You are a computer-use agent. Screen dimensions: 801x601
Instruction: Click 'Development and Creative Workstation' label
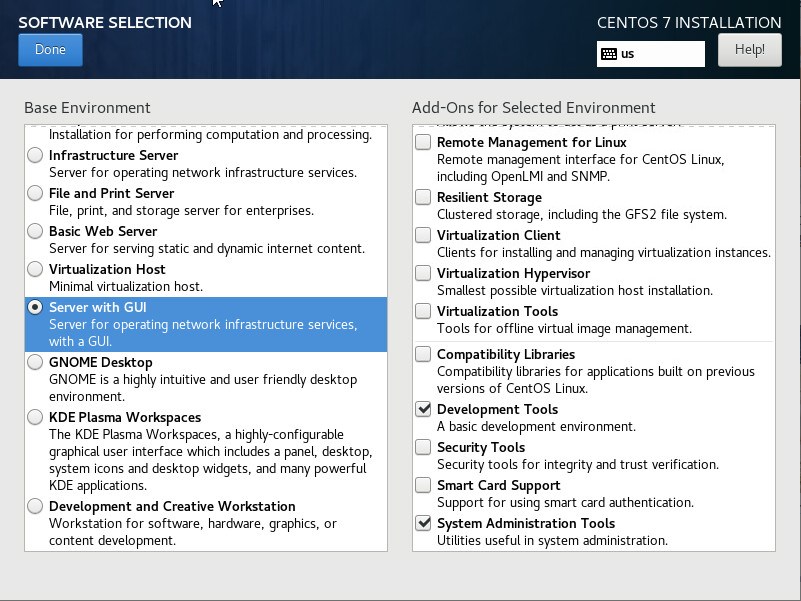[172, 506]
